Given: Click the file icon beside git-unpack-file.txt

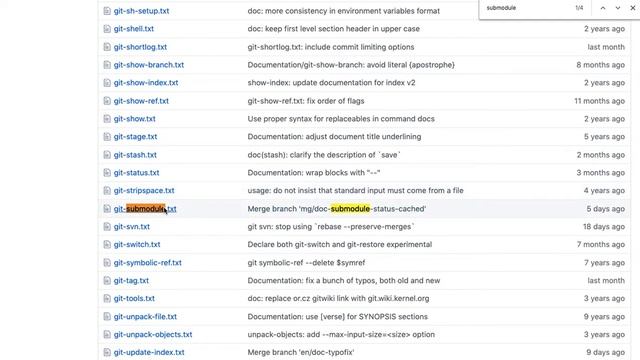Looking at the screenshot, I should tap(107, 316).
